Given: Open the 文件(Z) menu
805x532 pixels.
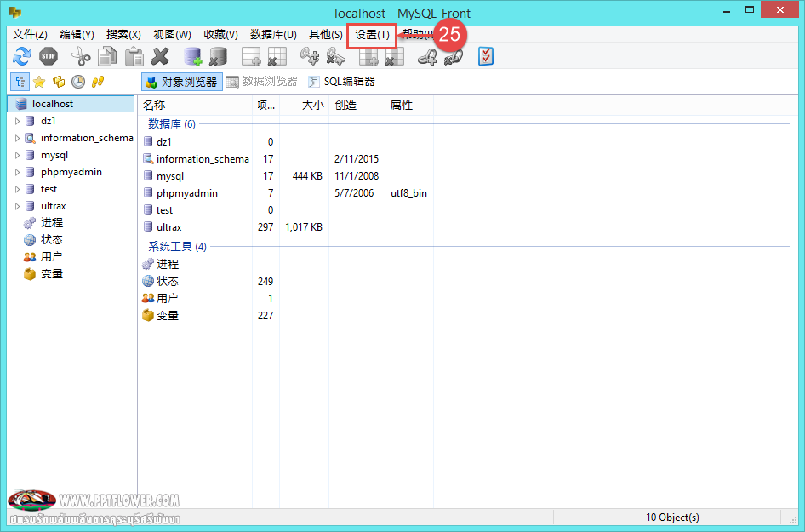Looking at the screenshot, I should tap(30, 34).
